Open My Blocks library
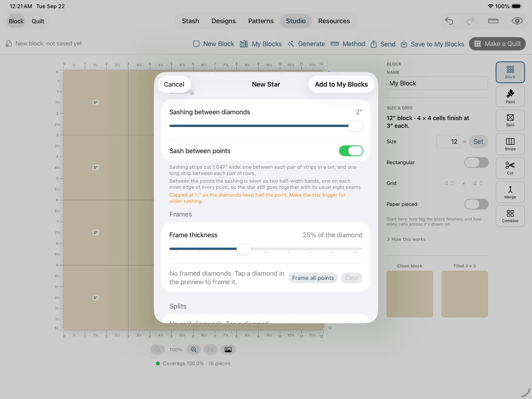 (x=261, y=44)
